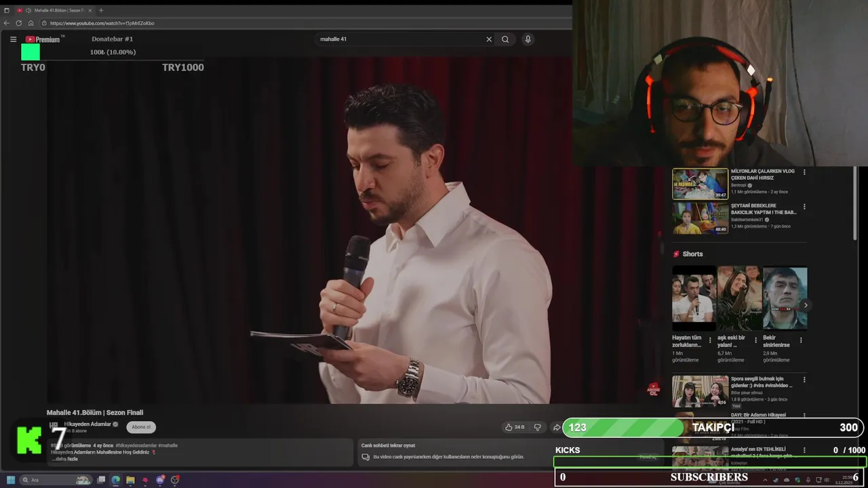The image size is (868, 488).
Task: Click the ABONE OL watermark in the player
Action: click(x=653, y=388)
